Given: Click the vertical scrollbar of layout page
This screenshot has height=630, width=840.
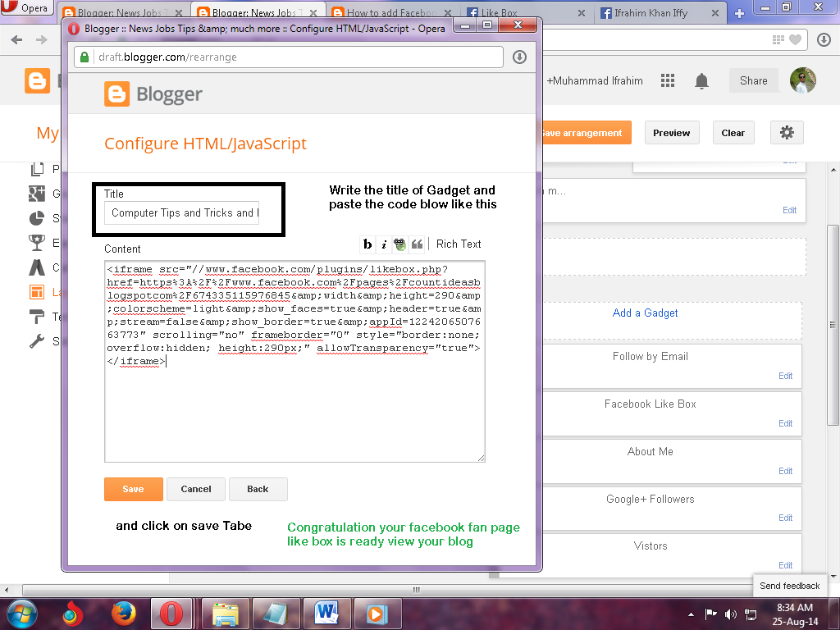Looking at the screenshot, I should [x=833, y=324].
